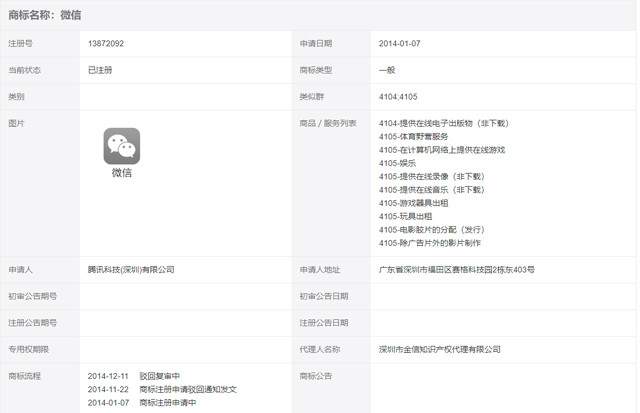Screen dimensions: 640x413
Task: Click the 注册号 label
Action: [x=20, y=44]
